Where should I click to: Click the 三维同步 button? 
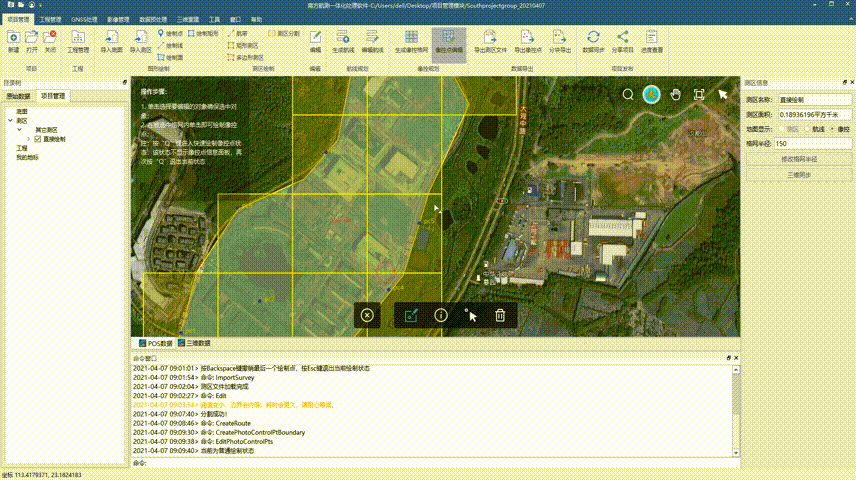[798, 174]
